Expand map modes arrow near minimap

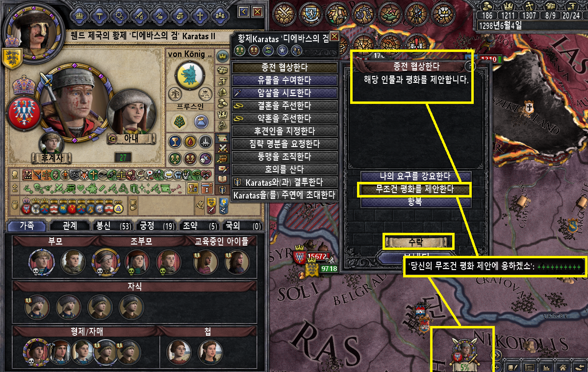pos(497,355)
